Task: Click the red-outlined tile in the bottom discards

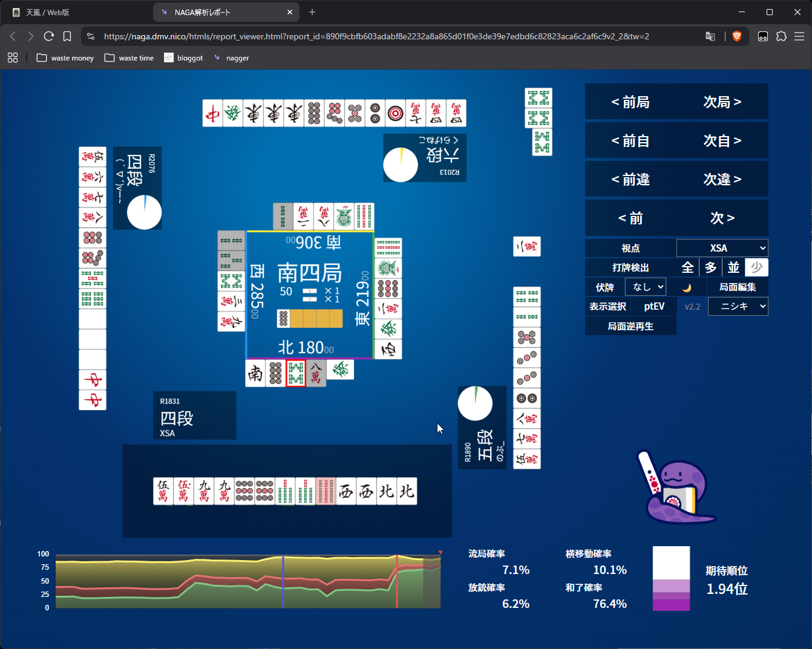Action: (296, 373)
